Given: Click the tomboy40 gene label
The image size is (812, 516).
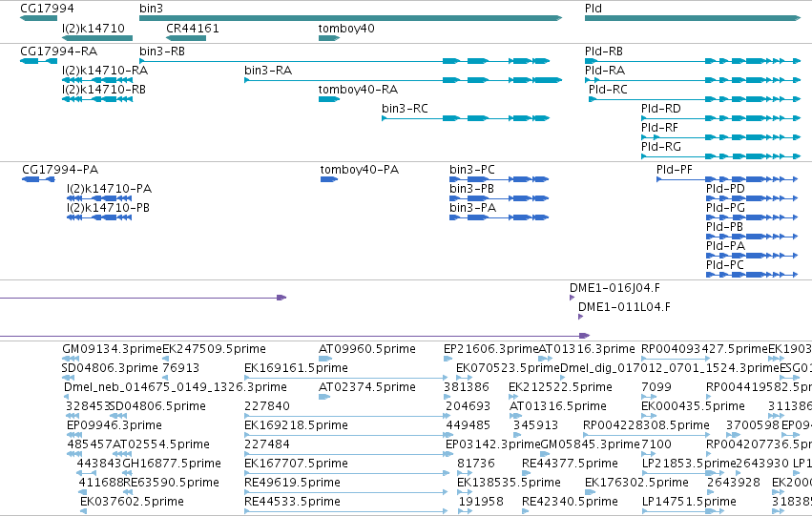Looking at the screenshot, I should tap(346, 28).
